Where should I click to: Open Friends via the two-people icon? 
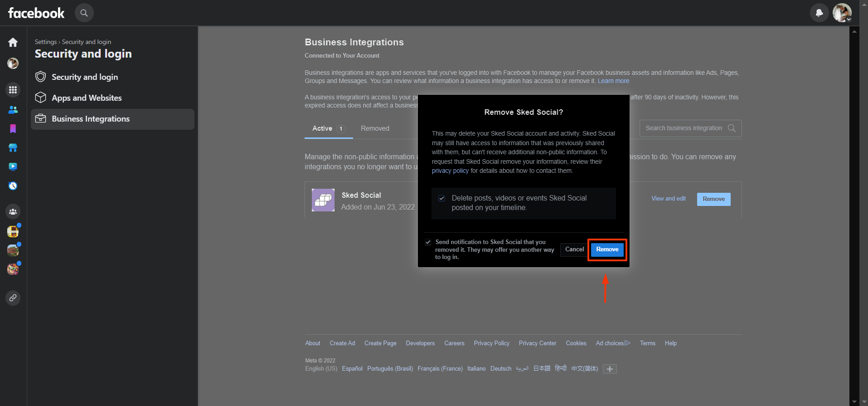click(x=13, y=110)
